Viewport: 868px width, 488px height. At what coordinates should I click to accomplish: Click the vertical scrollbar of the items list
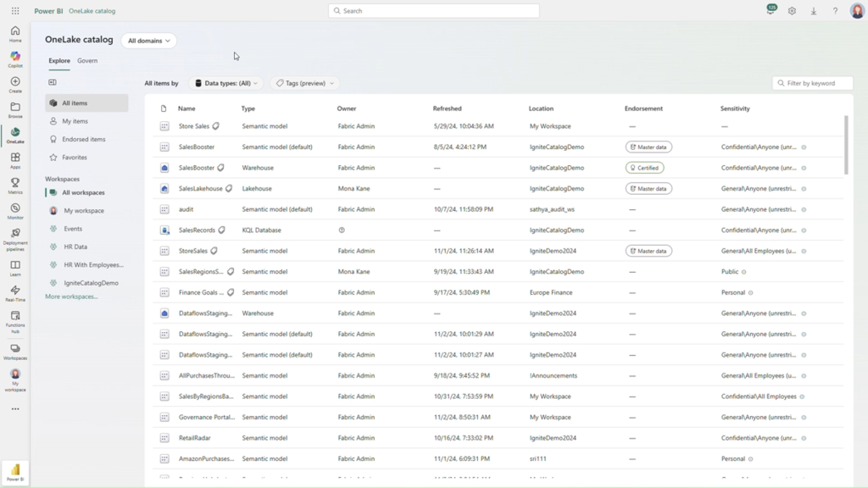[845, 145]
